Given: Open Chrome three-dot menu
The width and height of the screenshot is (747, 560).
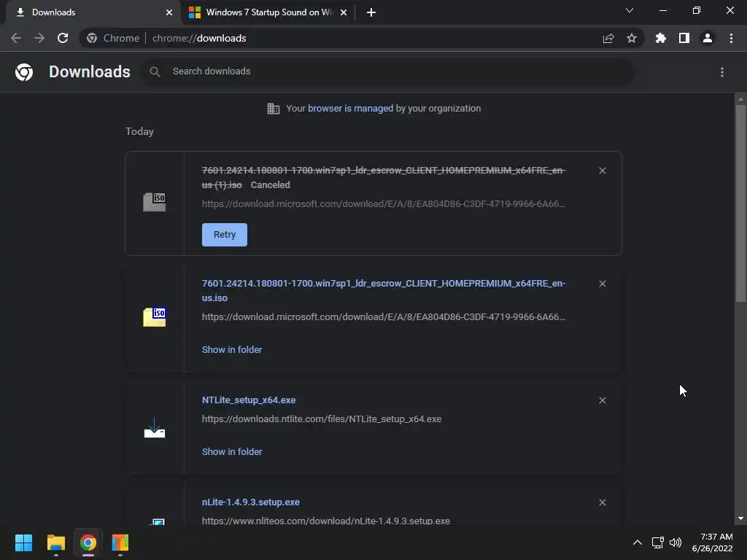Looking at the screenshot, I should pos(731,38).
